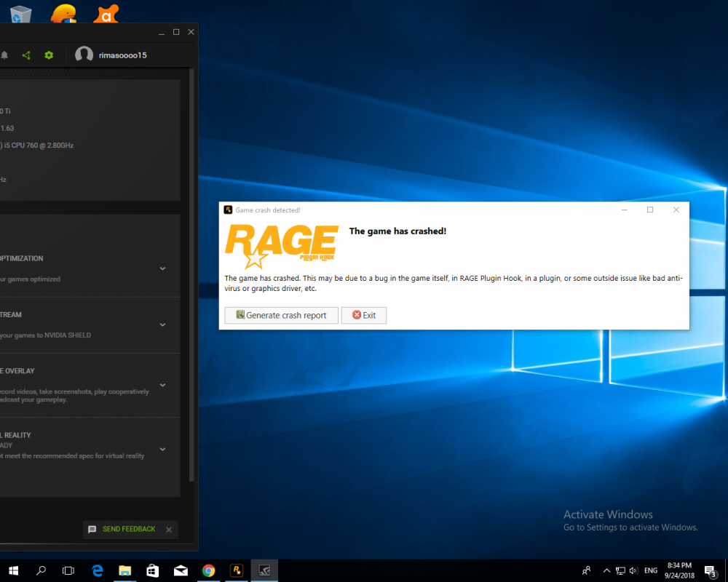Image resolution: width=728 pixels, height=582 pixels.
Task: Expand the virtual reality section
Action: [x=162, y=449]
